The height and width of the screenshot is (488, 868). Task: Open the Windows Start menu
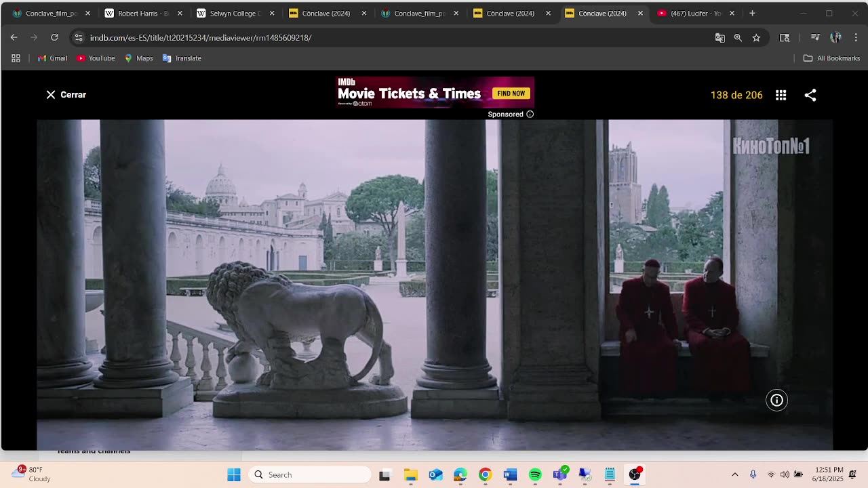click(234, 475)
